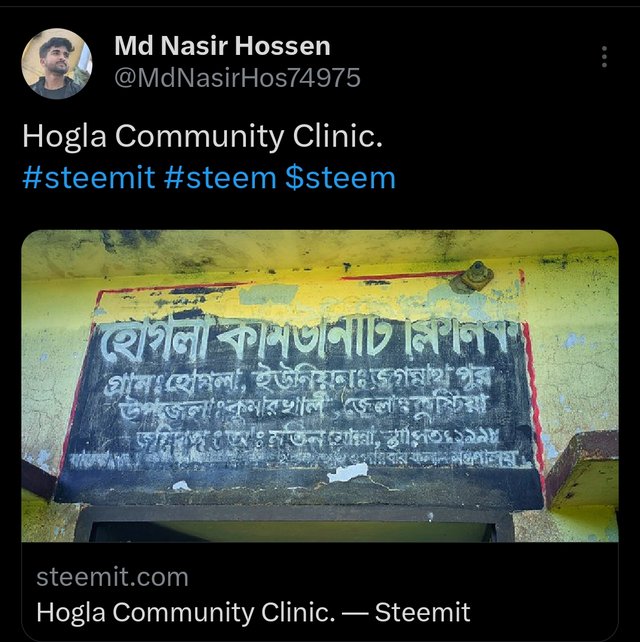Open the #steem hashtag
640x642 pixels.
(220, 178)
